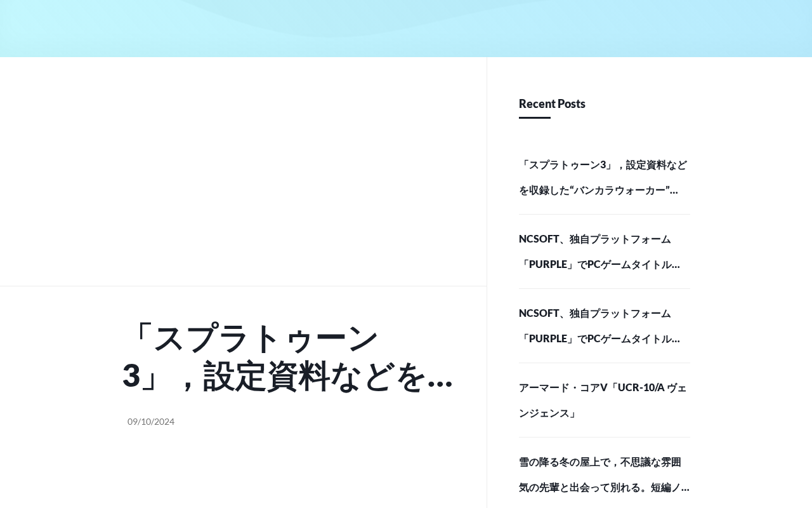Screen dimensions: 812x508
Task: Click the main article title 「スプラトゥーン3」，設定資料などを
Action: 288,356
